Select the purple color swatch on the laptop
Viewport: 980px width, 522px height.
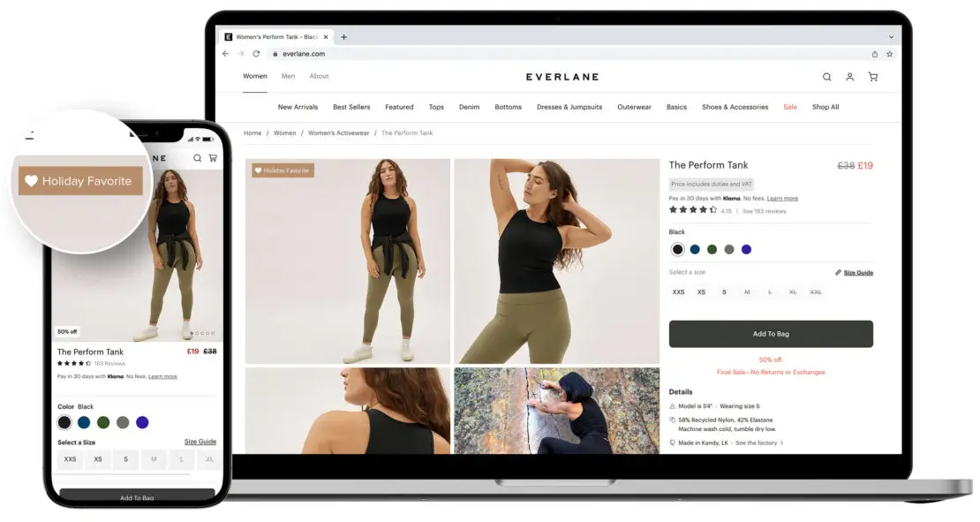[x=746, y=249]
